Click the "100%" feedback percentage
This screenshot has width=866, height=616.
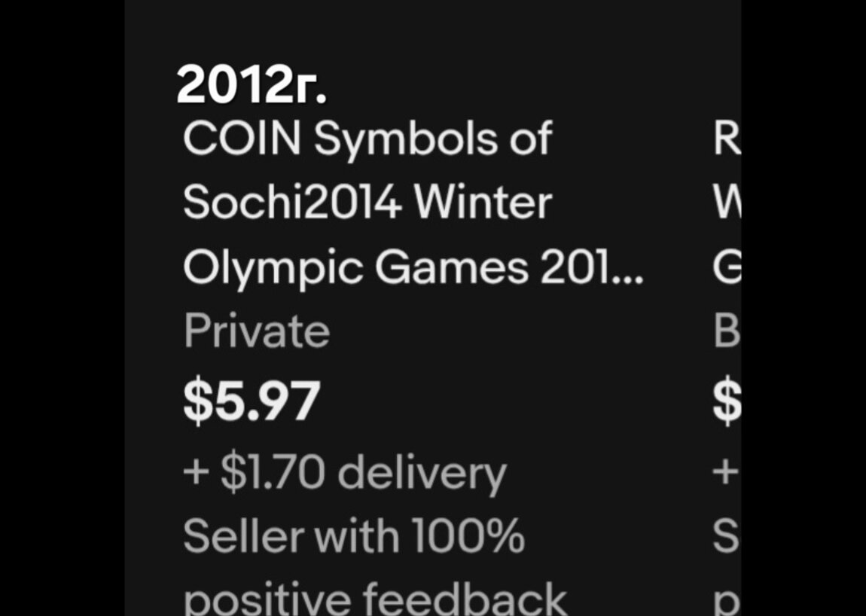pyautogui.click(x=468, y=536)
